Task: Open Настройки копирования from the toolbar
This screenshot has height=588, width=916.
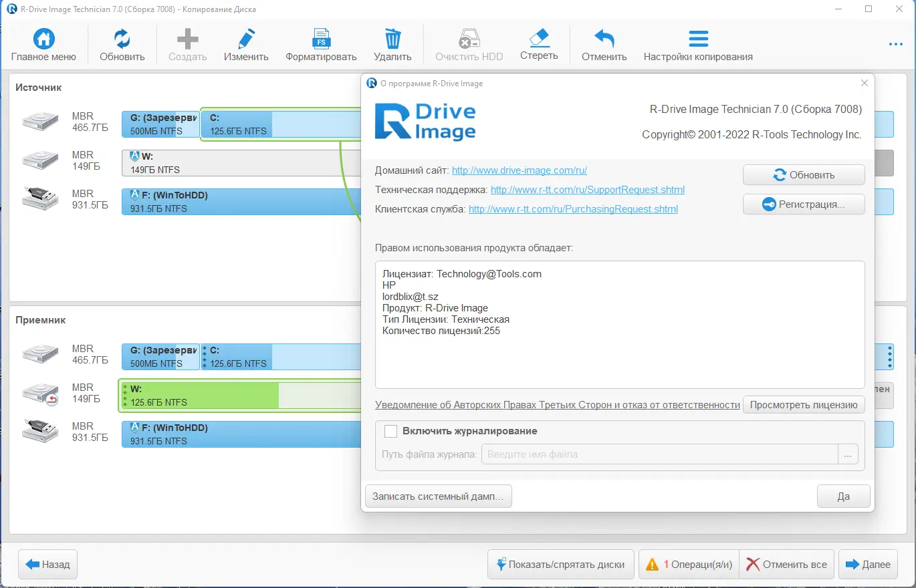Action: click(x=698, y=38)
